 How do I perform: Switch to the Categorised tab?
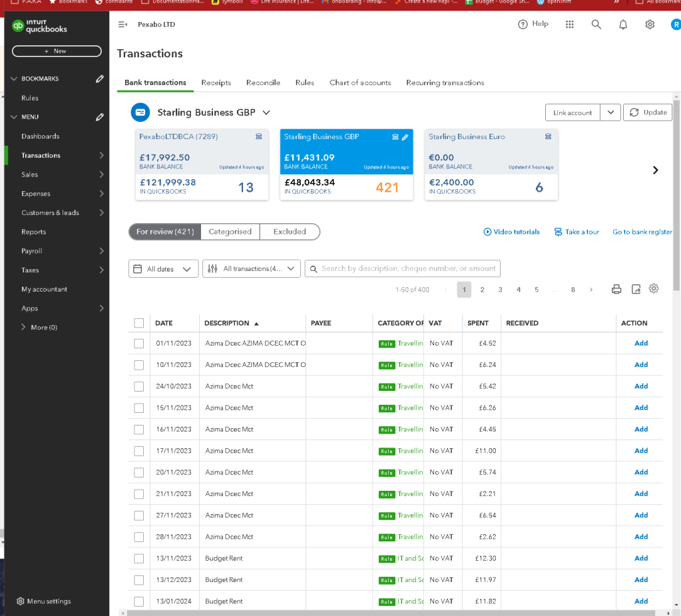[x=230, y=232]
